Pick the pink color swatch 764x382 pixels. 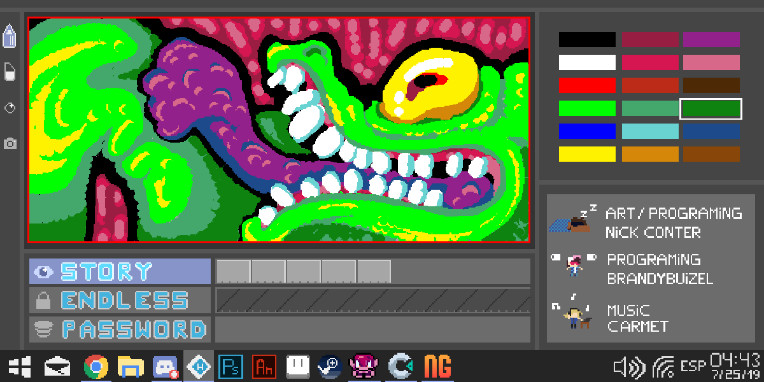[711, 62]
